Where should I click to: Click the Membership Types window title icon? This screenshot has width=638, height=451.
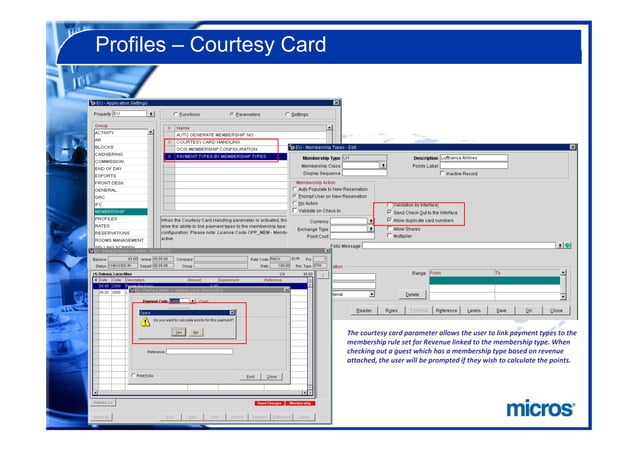292,147
